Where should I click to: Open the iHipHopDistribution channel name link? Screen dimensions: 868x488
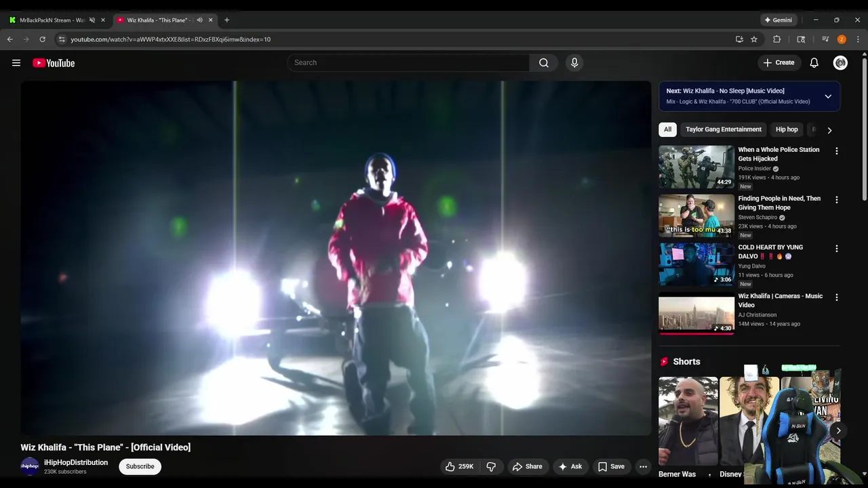click(76, 462)
